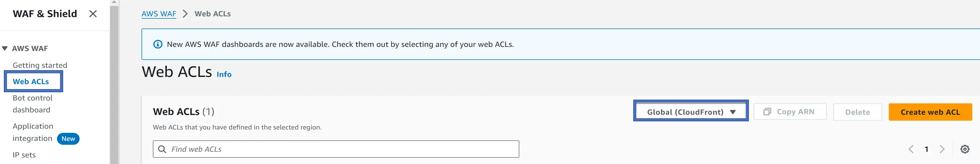Open the Info link beside Web ACLs
980x164 pixels.
coord(224,74)
